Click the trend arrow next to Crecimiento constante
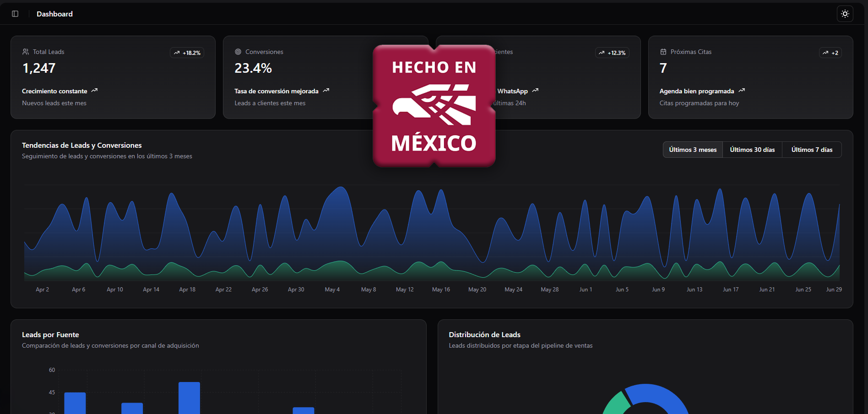868x414 pixels. pyautogui.click(x=95, y=90)
